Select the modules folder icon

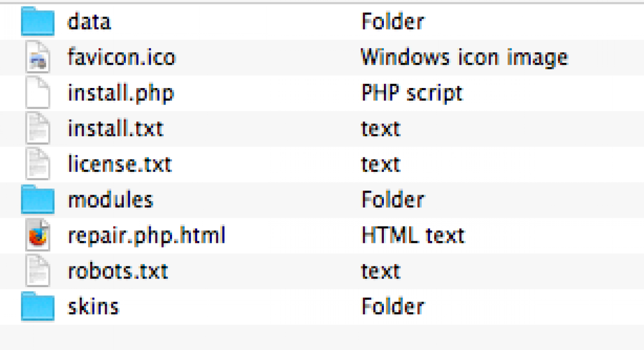point(38,200)
